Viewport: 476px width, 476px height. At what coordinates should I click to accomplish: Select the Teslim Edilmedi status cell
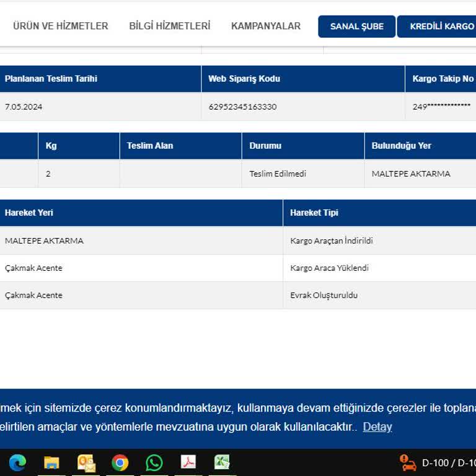[x=278, y=174]
